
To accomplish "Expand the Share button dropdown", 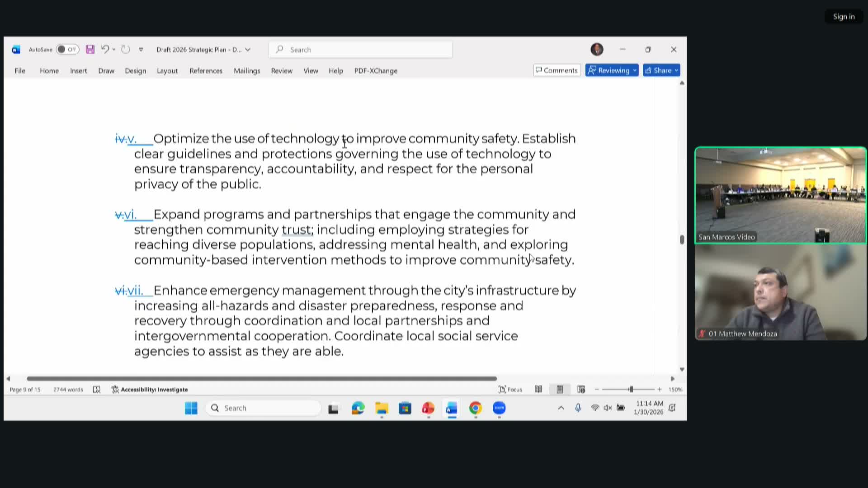I will (675, 70).
